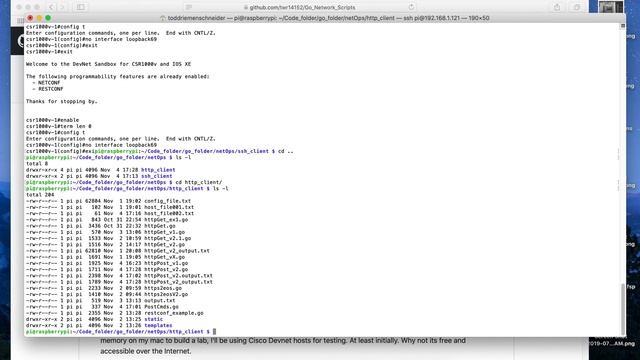Click the RESTCONF feature line
The height and width of the screenshot is (360, 640).
48,89
